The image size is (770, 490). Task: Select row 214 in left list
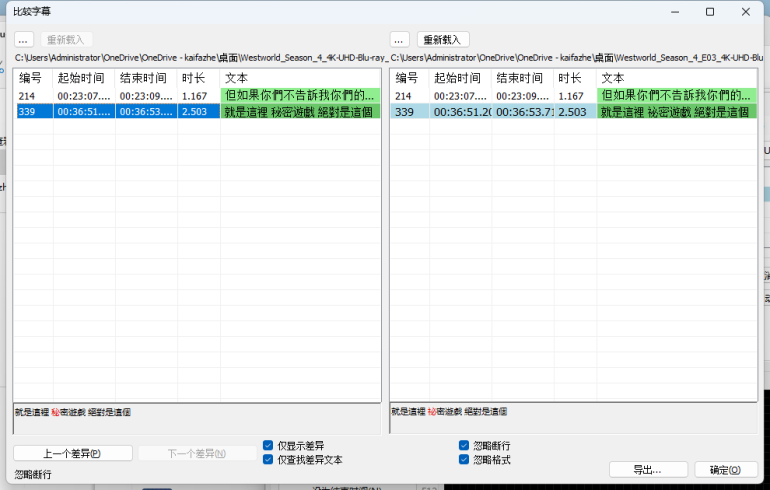click(x=198, y=96)
